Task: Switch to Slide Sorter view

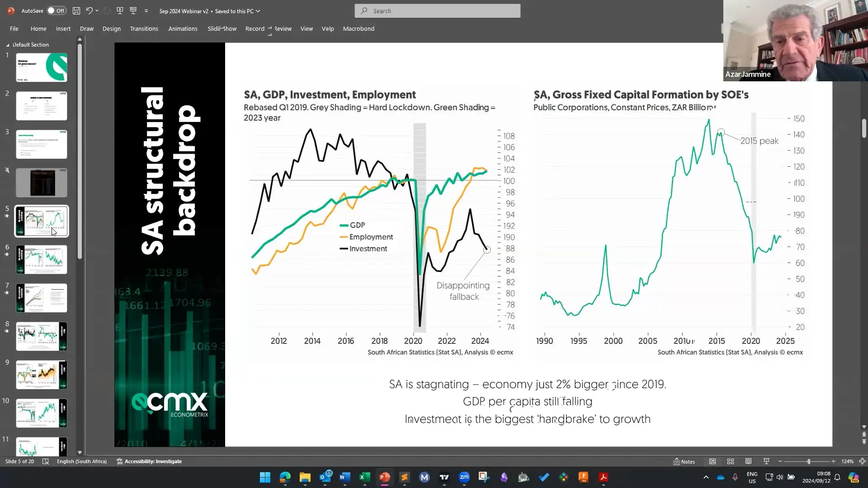Action: click(730, 461)
